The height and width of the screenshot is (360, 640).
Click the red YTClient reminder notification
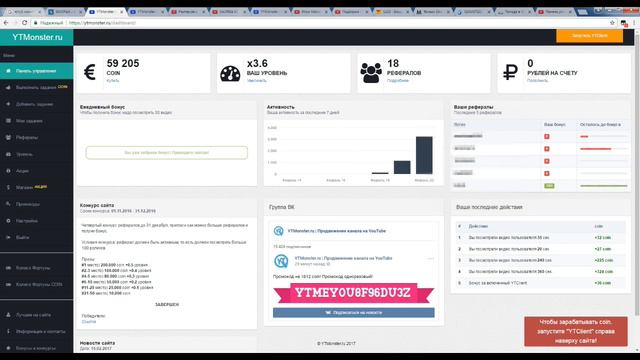576,331
